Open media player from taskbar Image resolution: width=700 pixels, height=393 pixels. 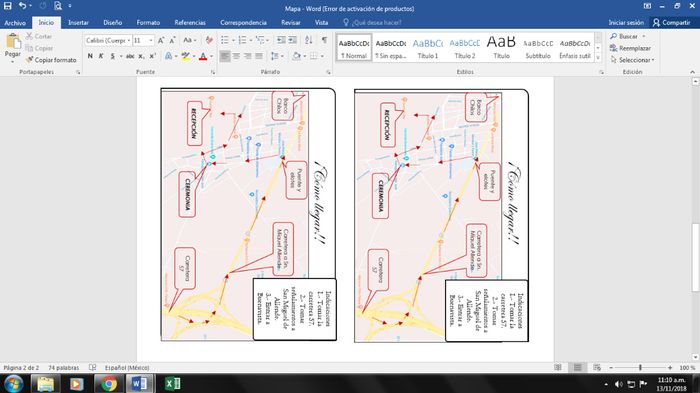click(x=76, y=384)
